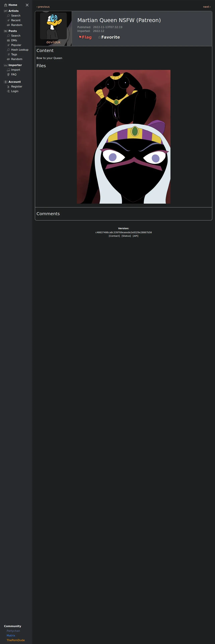215x644 pixels.
Task: Open the Contact footer link
Action: pyautogui.click(x=114, y=236)
